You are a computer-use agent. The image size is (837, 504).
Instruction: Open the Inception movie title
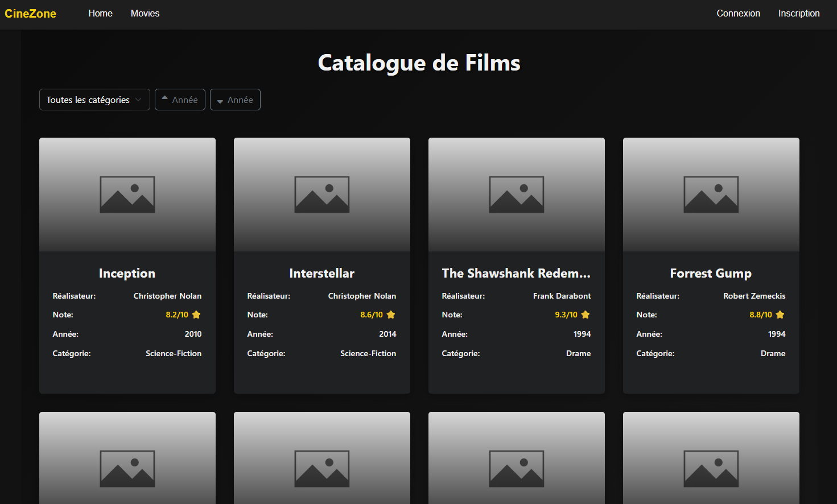coord(127,274)
